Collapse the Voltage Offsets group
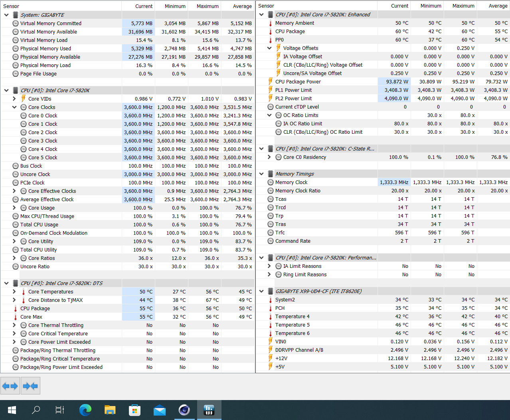Image resolution: width=510 pixels, height=420 pixels. (269, 48)
